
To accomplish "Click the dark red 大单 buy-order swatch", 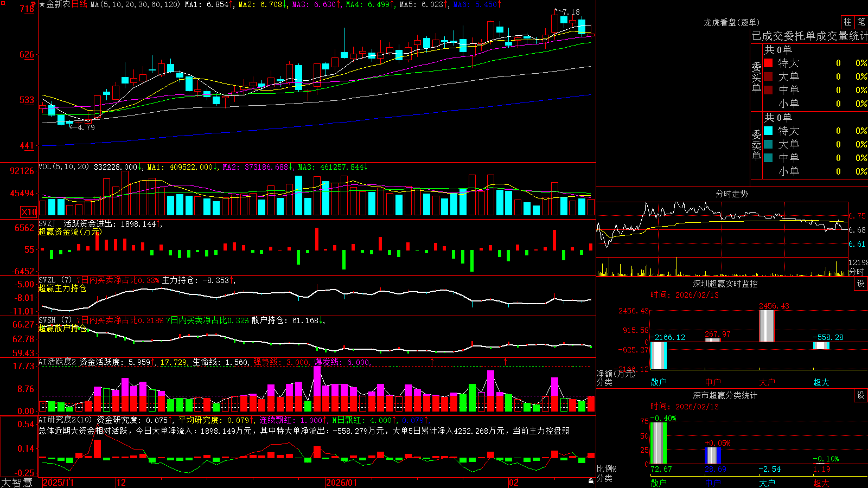I will coord(768,76).
